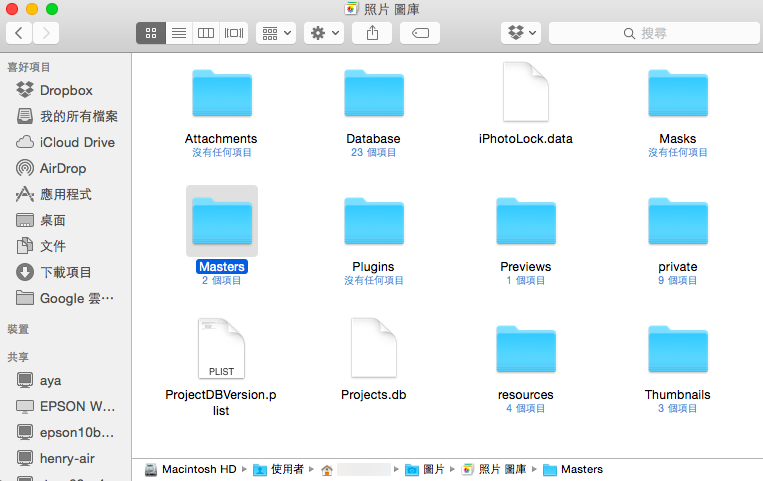Switch to list view

(179, 33)
